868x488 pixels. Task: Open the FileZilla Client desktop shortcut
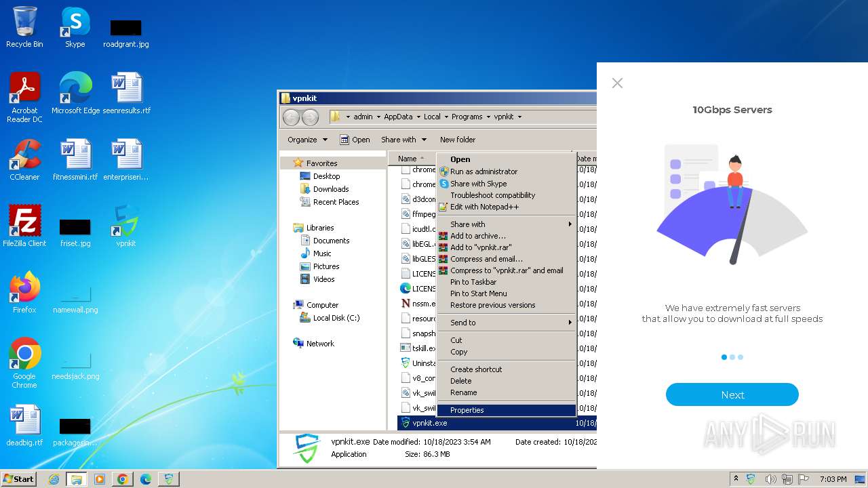(24, 226)
